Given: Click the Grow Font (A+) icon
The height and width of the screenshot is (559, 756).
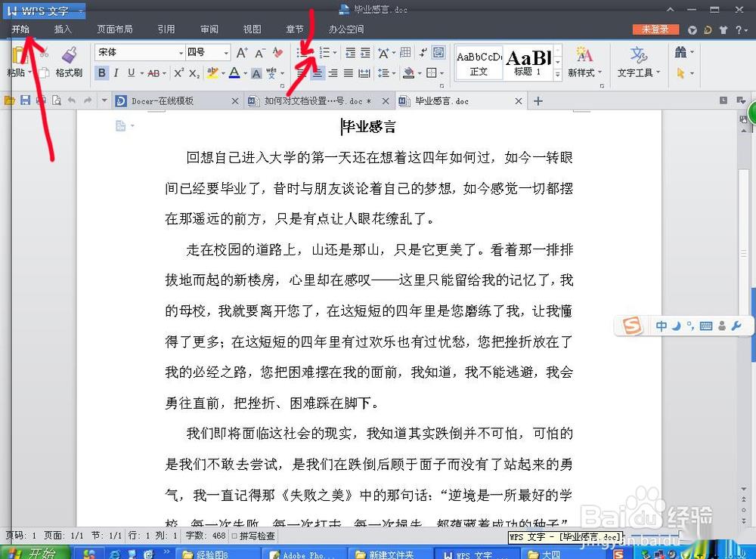Looking at the screenshot, I should [x=242, y=53].
